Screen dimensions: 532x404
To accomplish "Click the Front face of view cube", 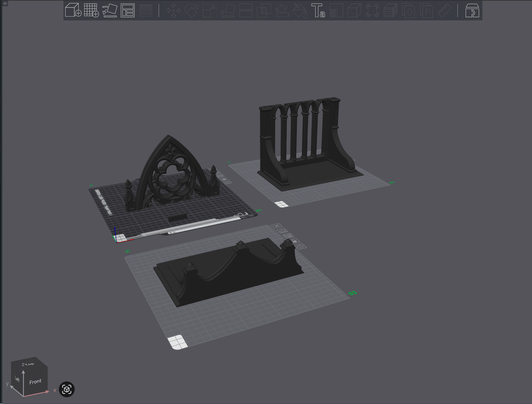I will click(35, 382).
